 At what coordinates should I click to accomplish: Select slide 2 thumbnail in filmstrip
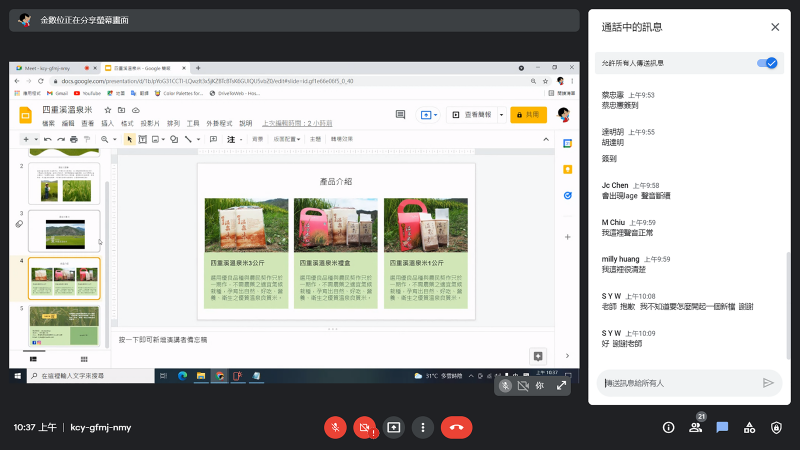[64, 184]
